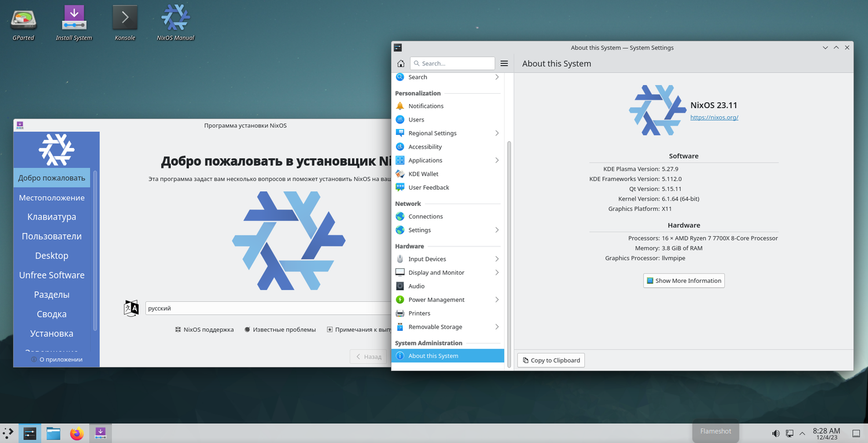Image resolution: width=868 pixels, height=443 pixels.
Task: Open KDE Wallet settings
Action: click(x=448, y=174)
